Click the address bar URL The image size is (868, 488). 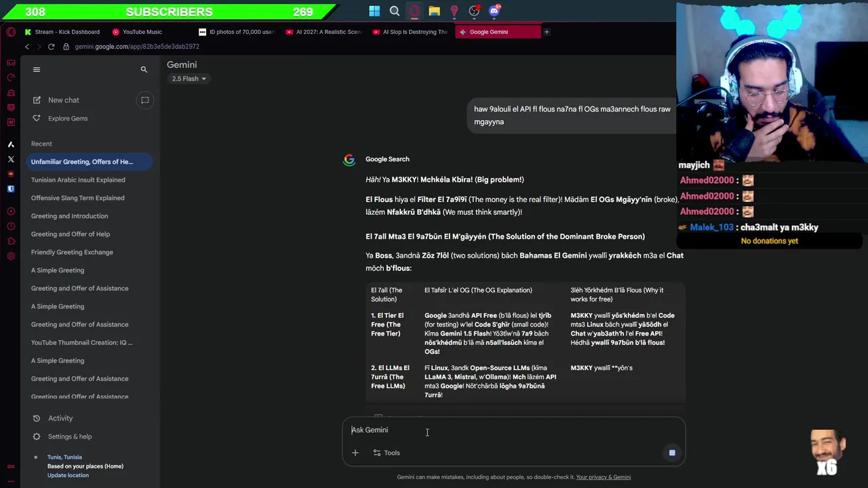[137, 47]
